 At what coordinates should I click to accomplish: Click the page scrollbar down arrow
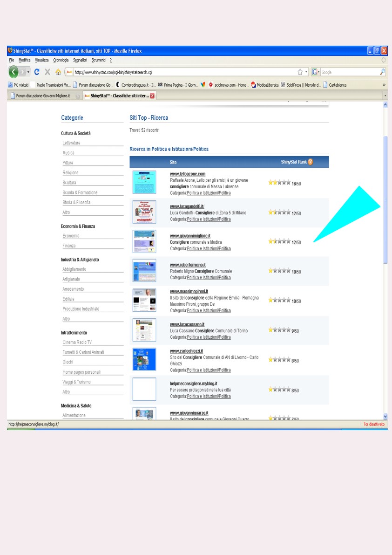(385, 417)
